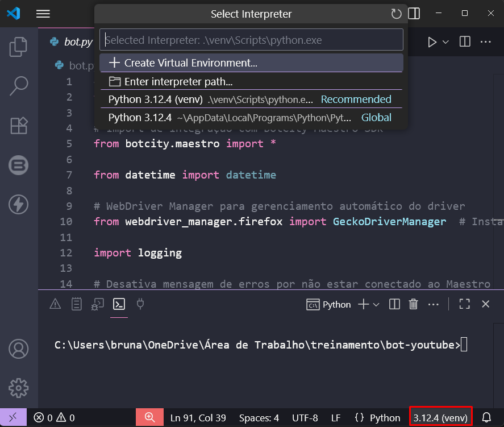The width and height of the screenshot is (504, 427).
Task: Toggle maximize panel size
Action: pos(464,304)
